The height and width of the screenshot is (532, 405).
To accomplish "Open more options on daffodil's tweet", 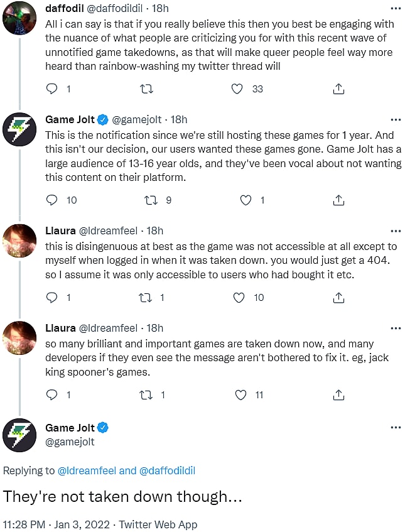I will click(396, 9).
